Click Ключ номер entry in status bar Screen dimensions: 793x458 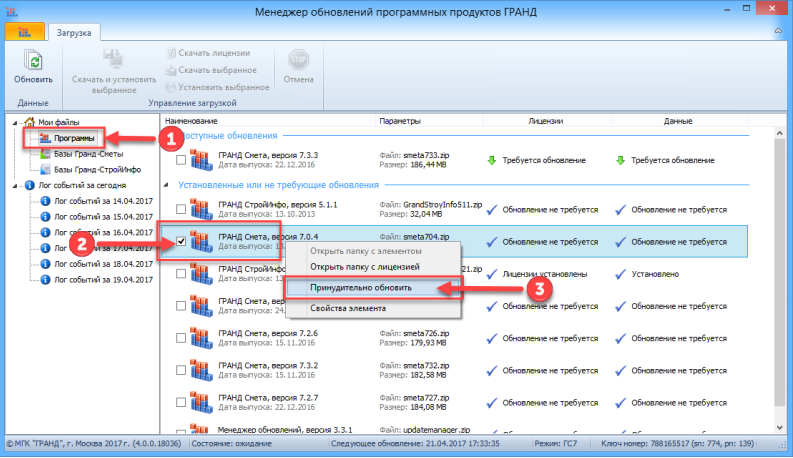pyautogui.click(x=677, y=443)
